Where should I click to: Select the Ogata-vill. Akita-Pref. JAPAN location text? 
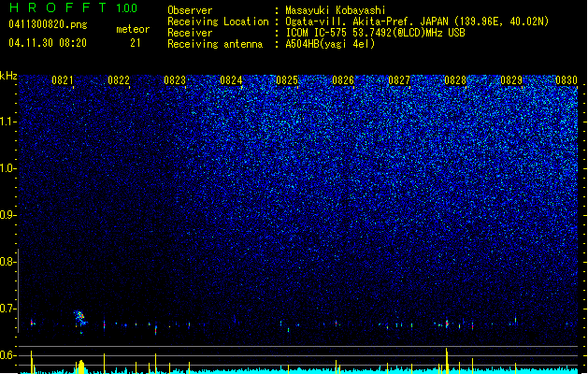tap(417, 22)
